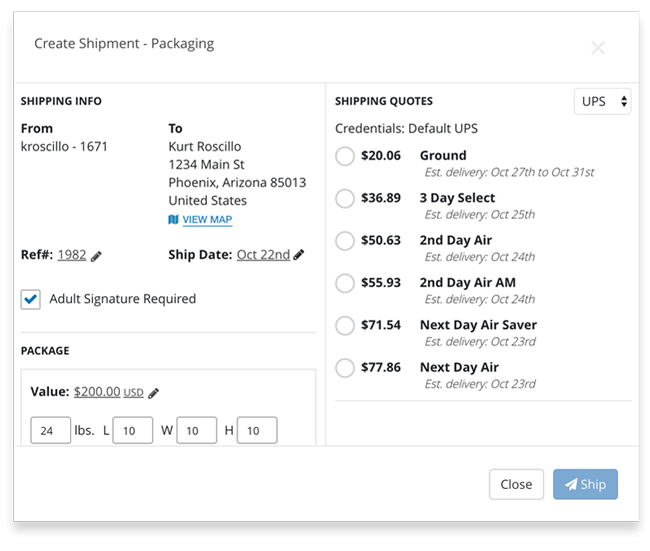
Task: Click the weight field showing 24 lbs
Action: pyautogui.click(x=50, y=431)
